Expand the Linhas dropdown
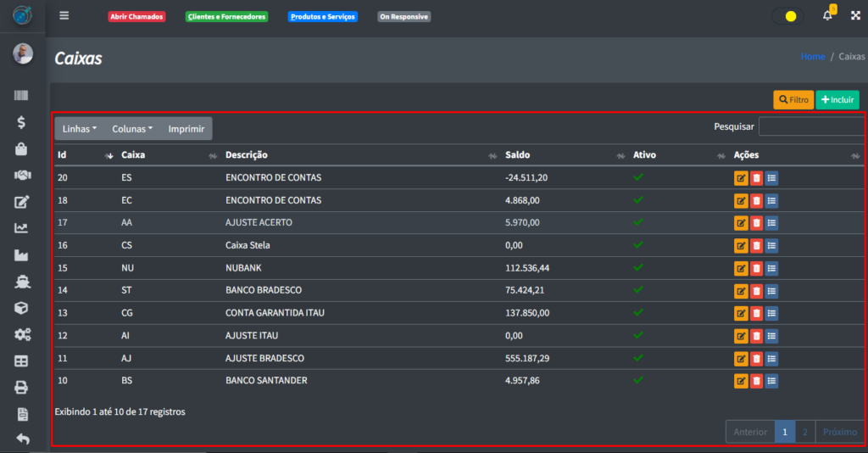The width and height of the screenshot is (868, 453). tap(80, 129)
